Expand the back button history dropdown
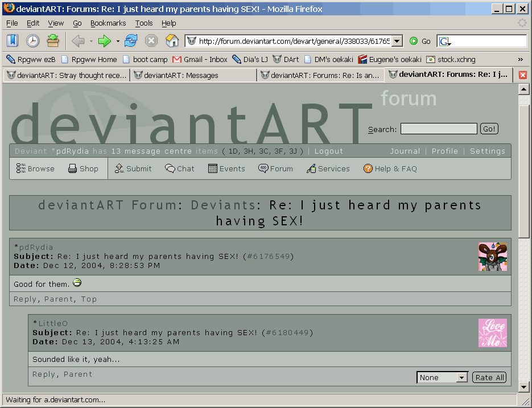Screen dimensions: 532x408 coord(91,42)
